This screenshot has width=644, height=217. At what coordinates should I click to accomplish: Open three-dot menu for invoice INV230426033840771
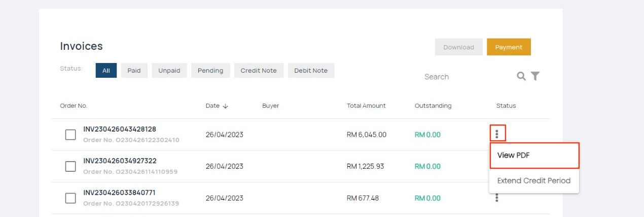pos(497,198)
